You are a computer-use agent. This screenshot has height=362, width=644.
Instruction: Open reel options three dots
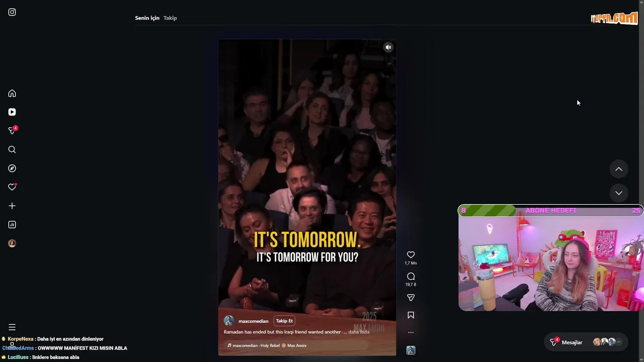point(411,332)
